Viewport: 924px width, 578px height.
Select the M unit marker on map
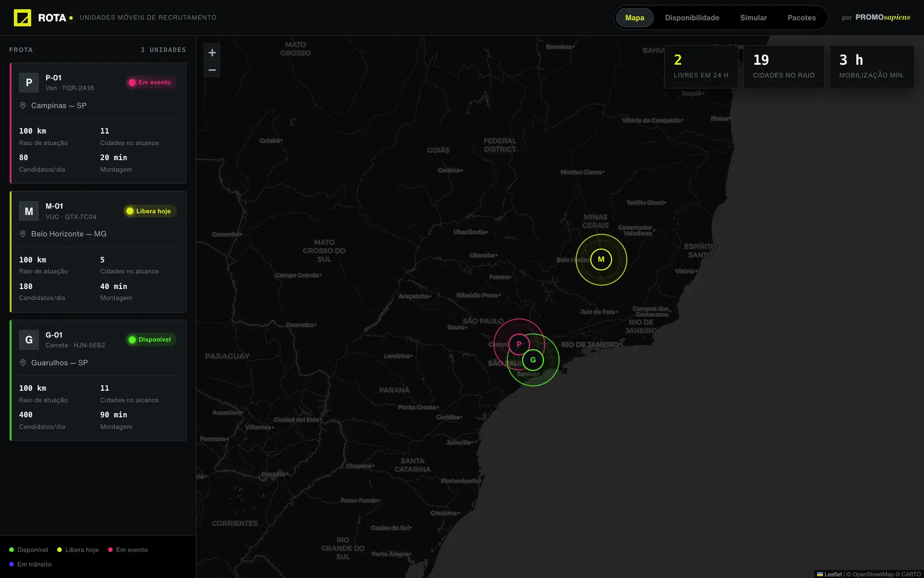click(601, 260)
